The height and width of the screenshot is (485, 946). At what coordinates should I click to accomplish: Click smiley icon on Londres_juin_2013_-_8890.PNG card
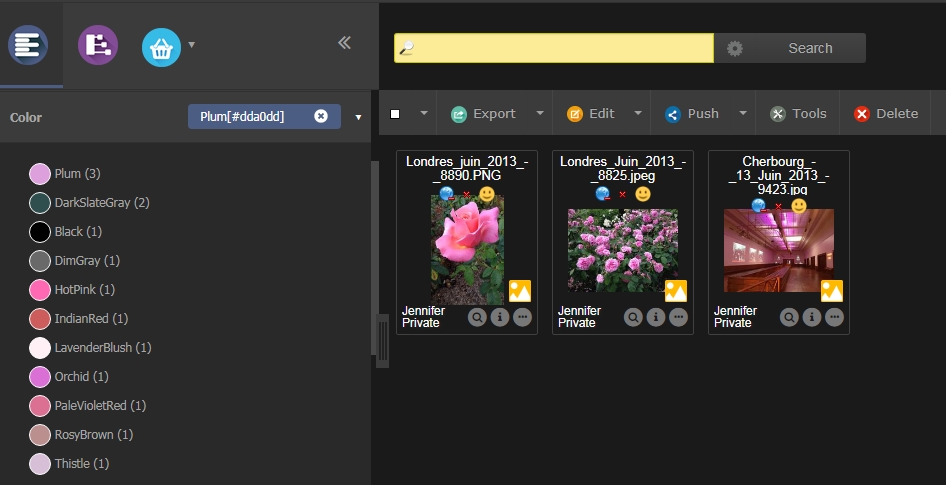[x=487, y=194]
